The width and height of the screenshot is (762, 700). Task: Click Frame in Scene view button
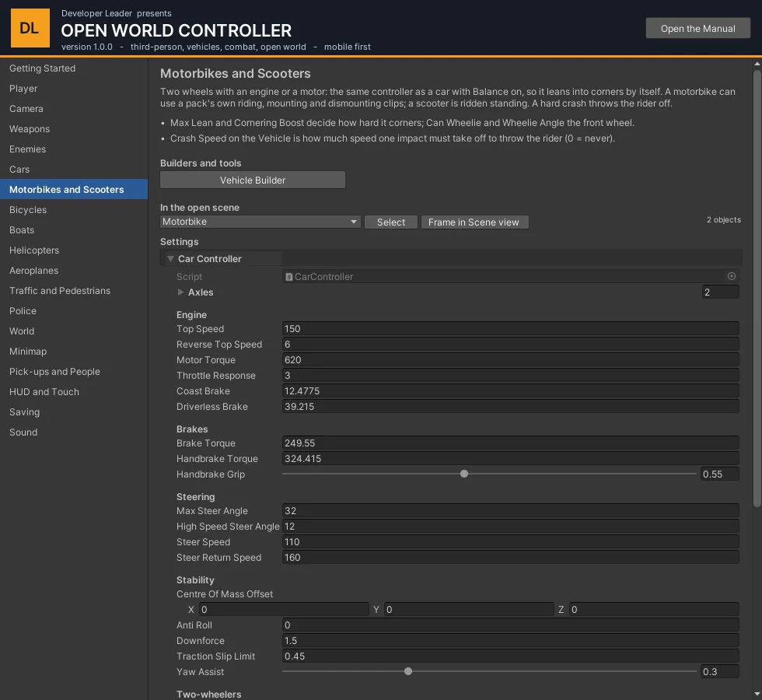(x=474, y=222)
